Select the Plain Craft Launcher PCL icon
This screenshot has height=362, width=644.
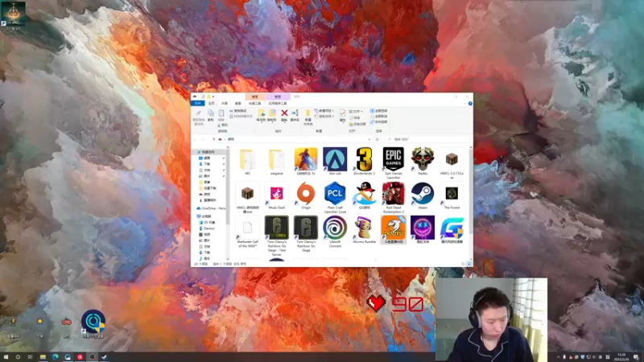point(335,197)
